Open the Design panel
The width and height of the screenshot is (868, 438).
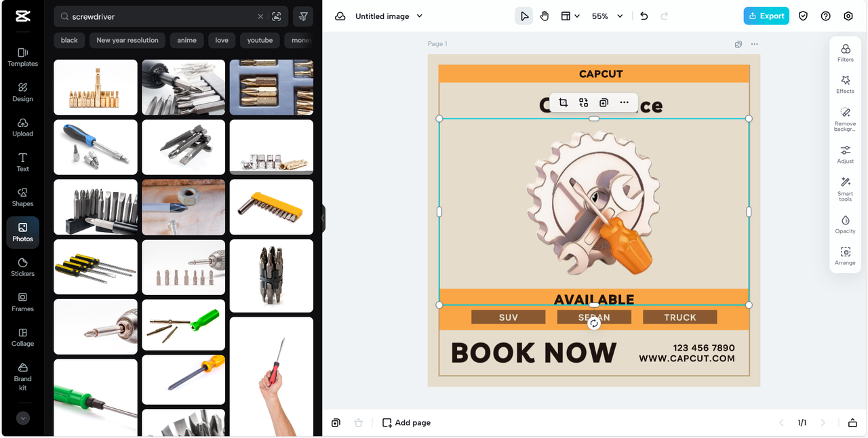(x=22, y=92)
